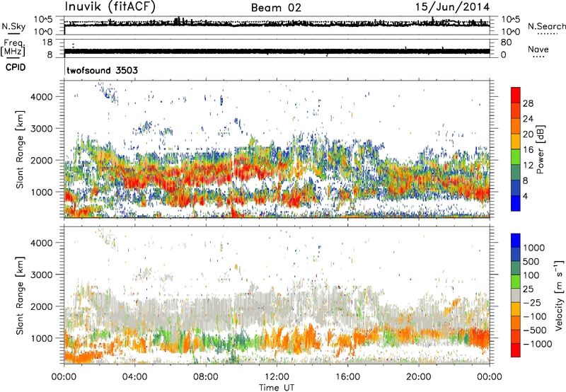Pick the red bottom segment of the velocity colorbar
The width and height of the screenshot is (566, 392).
516,350
